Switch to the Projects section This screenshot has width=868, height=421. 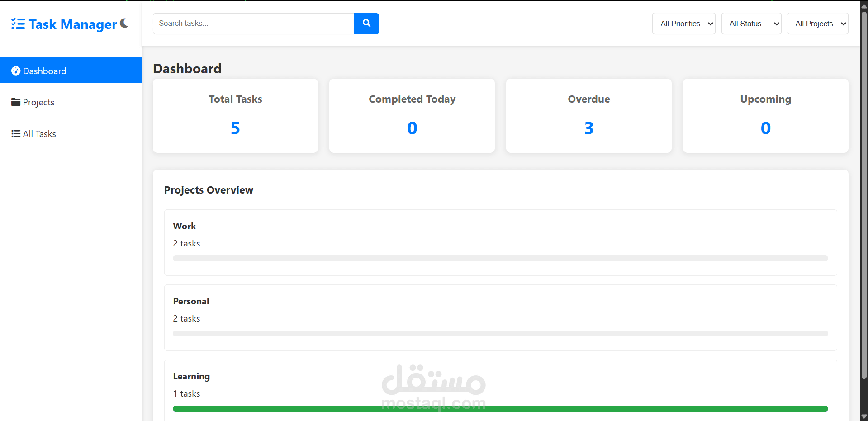click(x=38, y=102)
